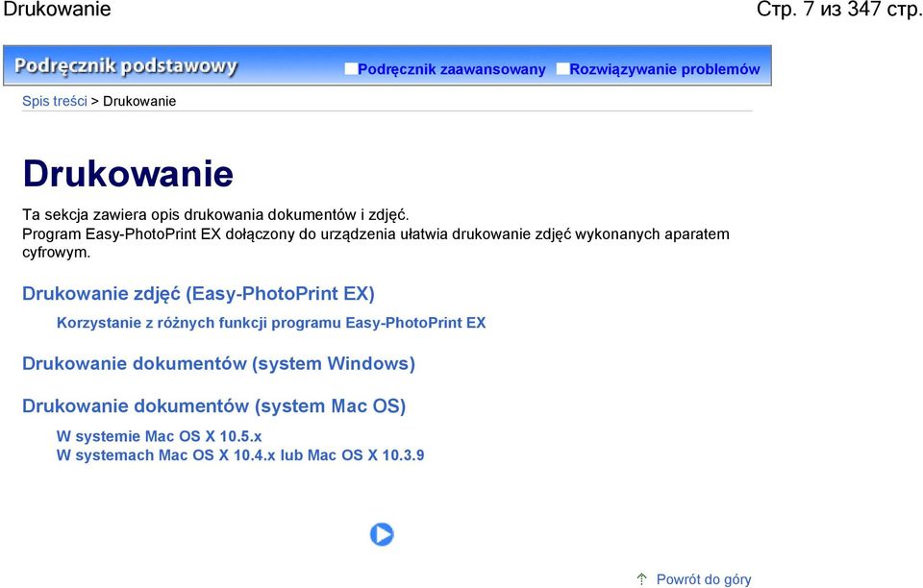Go to Spis treści breadcrumb link
Image resolution: width=923 pixels, height=588 pixels.
[55, 101]
